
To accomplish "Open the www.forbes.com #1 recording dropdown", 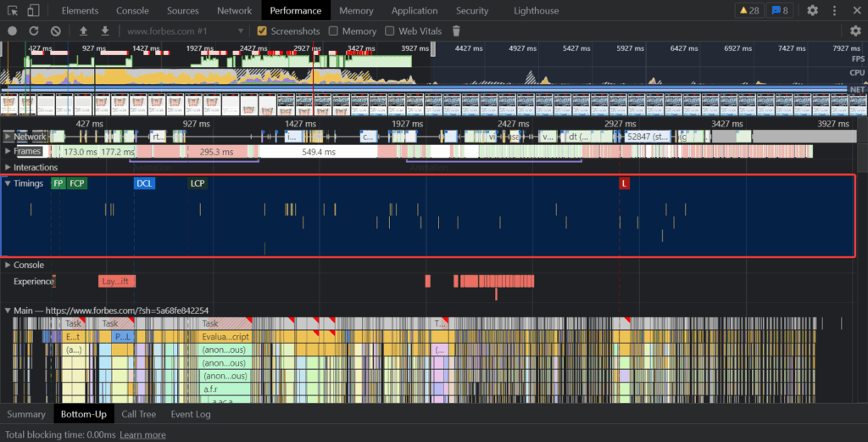I will (185, 31).
